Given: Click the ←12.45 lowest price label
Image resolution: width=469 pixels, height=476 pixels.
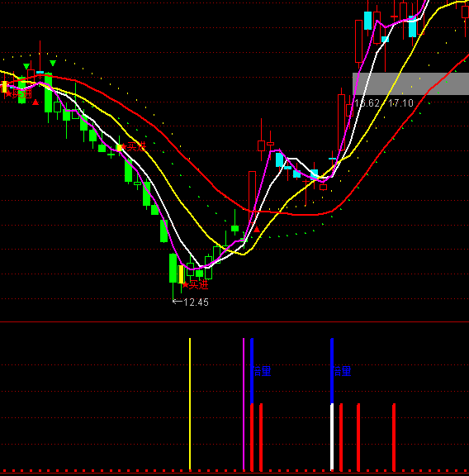Looking at the screenshot, I should tap(191, 302).
